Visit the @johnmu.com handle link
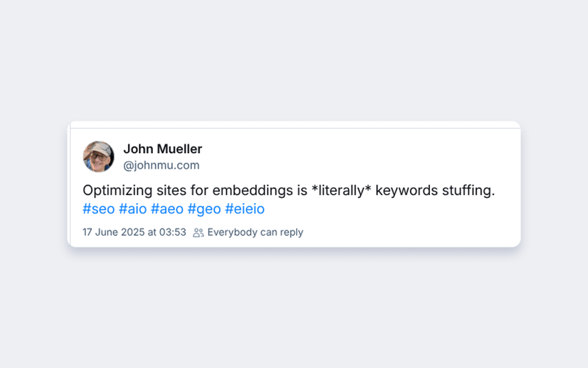The height and width of the screenshot is (368, 588). (161, 166)
